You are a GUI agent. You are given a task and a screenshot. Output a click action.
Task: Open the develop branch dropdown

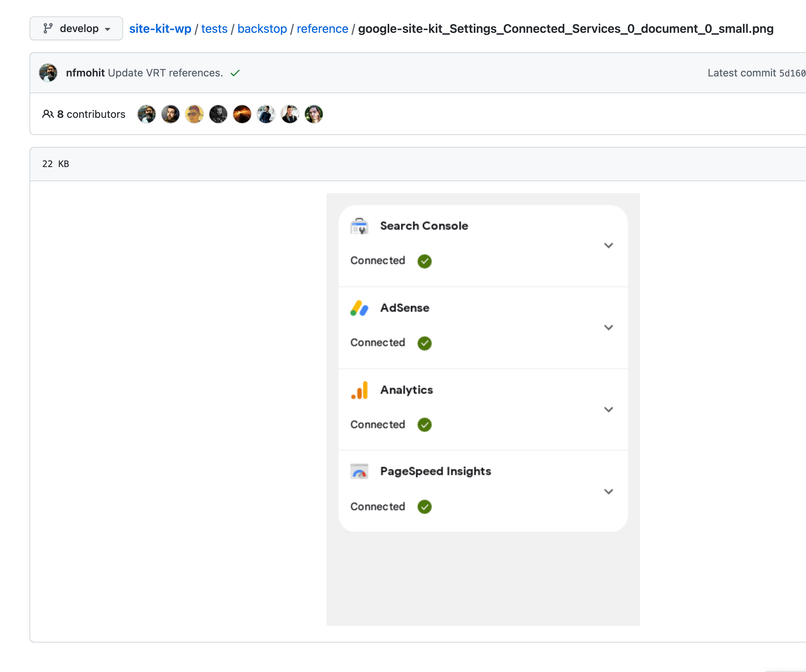pos(76,28)
